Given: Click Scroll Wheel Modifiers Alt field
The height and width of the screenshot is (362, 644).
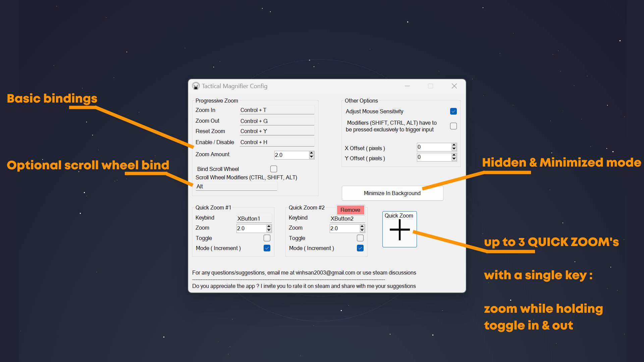Looking at the screenshot, I should (236, 186).
